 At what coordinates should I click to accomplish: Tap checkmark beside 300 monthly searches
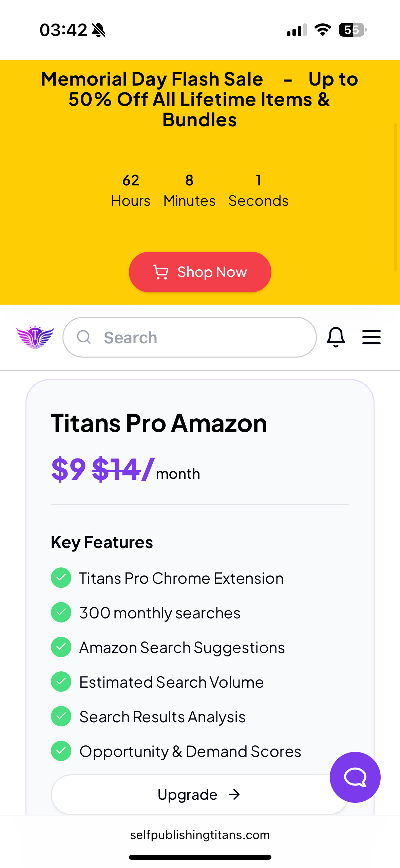point(61,612)
